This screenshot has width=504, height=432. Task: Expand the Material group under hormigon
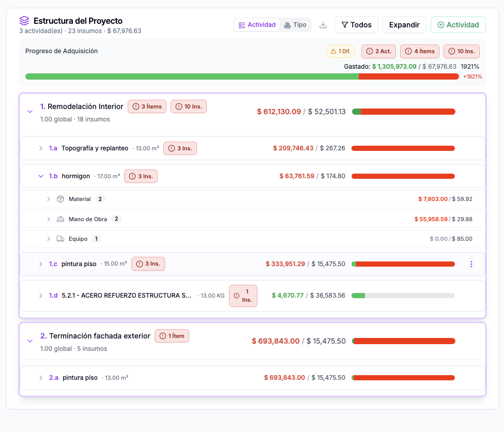point(48,198)
